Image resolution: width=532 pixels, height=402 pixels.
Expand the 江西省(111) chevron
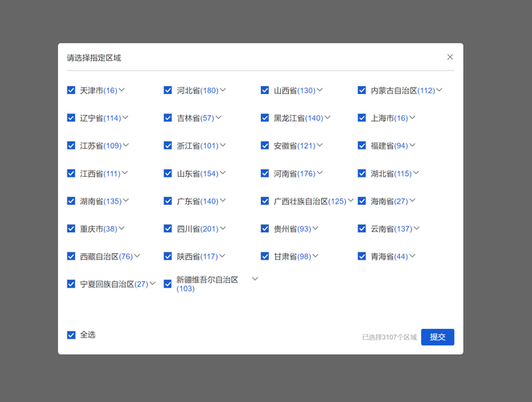point(125,173)
